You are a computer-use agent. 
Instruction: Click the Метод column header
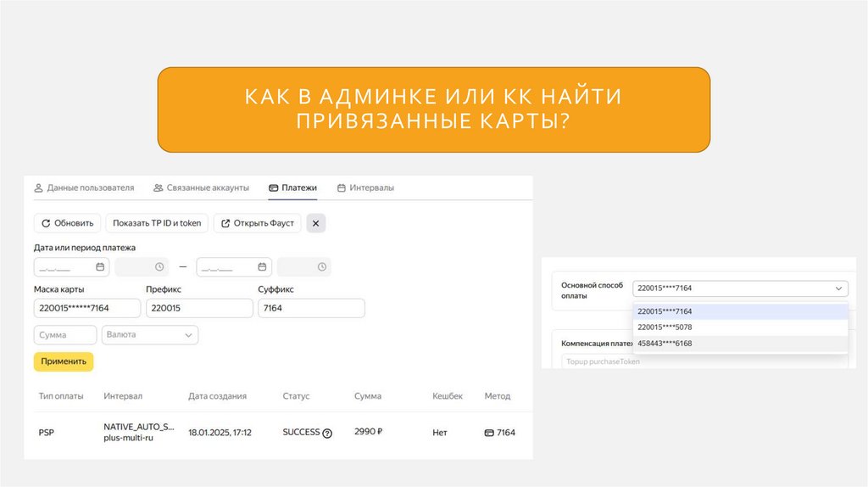click(497, 396)
